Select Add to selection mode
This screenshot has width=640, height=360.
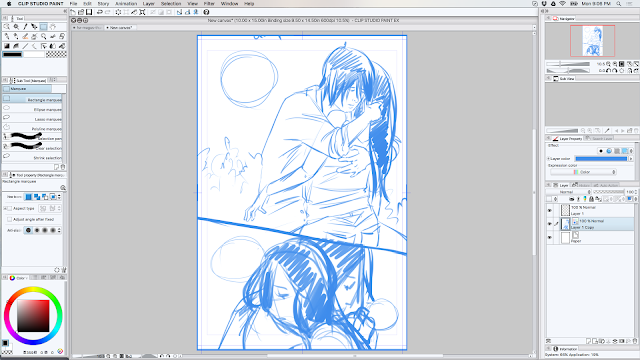(37, 197)
